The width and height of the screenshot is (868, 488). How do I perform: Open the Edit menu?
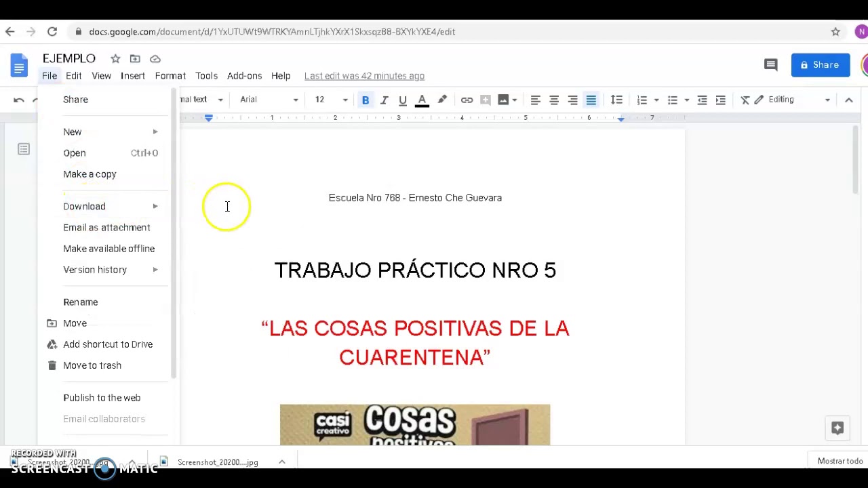73,76
